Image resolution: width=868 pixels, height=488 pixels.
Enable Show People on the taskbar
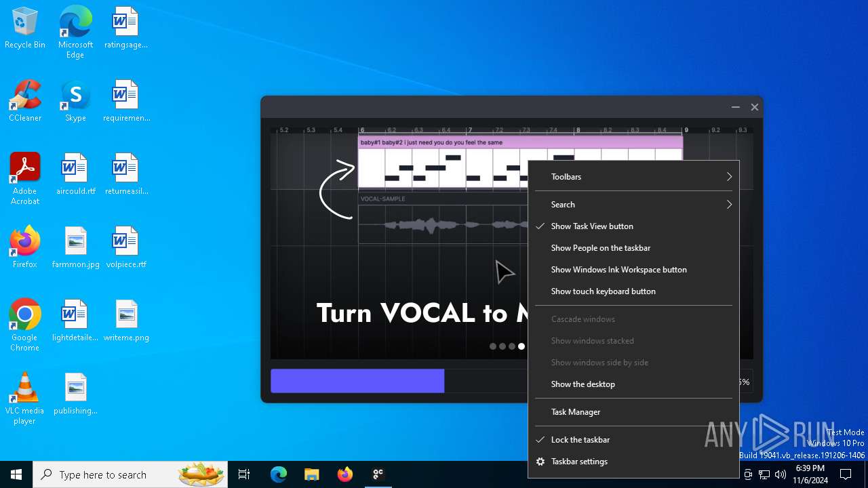point(633,248)
